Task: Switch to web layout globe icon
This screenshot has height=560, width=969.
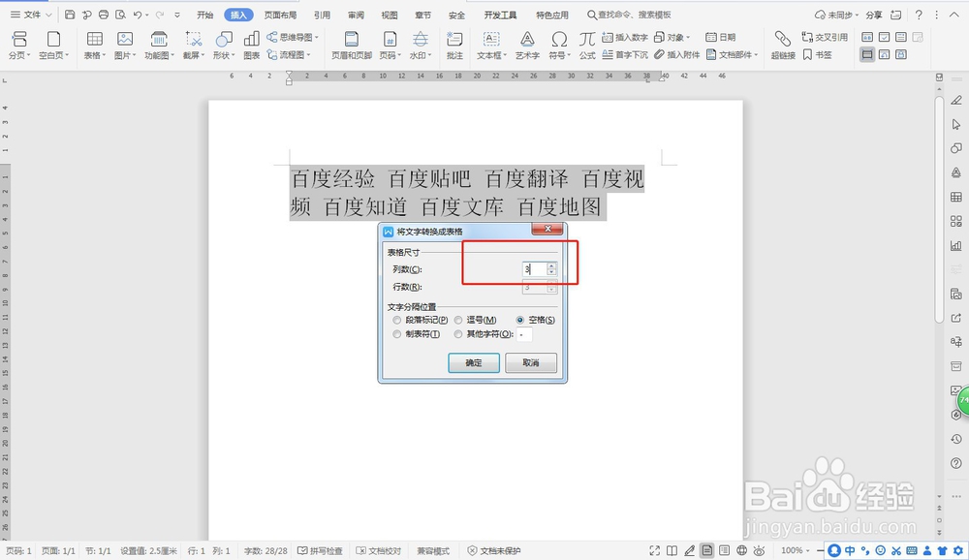Action: [x=741, y=550]
